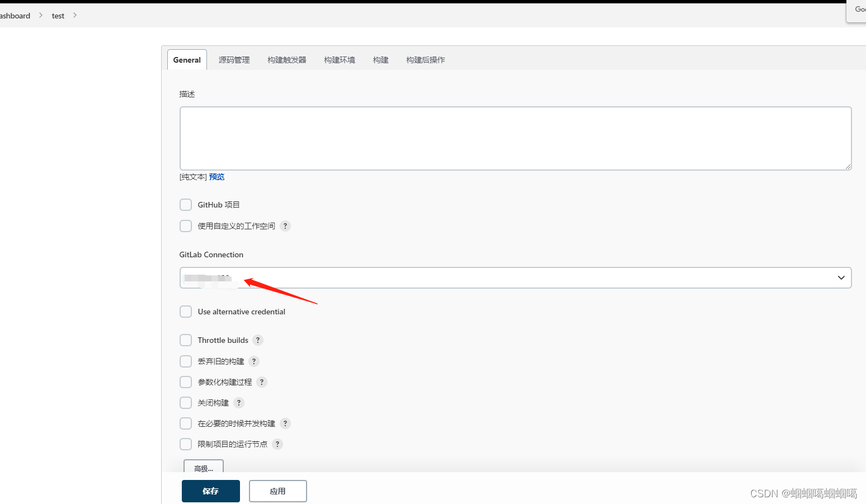Click the 保存 button
The image size is (866, 504).
click(210, 491)
